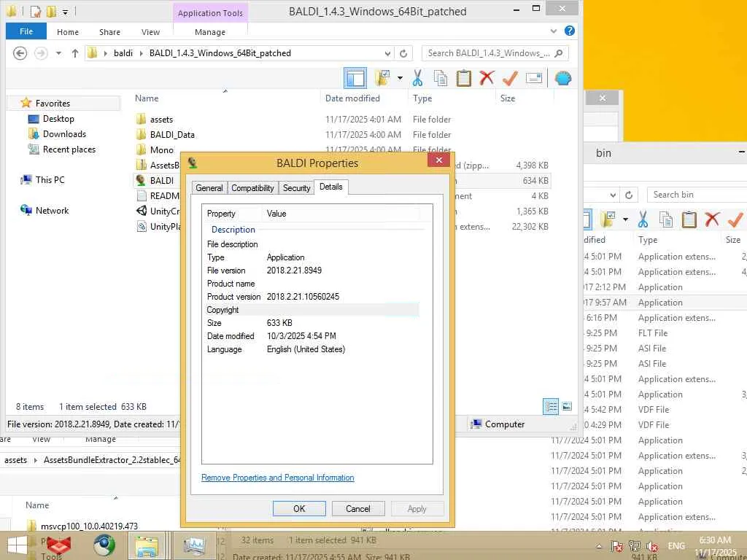Select the BALDI_Data folder
Viewport: 747px width, 560px height.
tap(172, 134)
